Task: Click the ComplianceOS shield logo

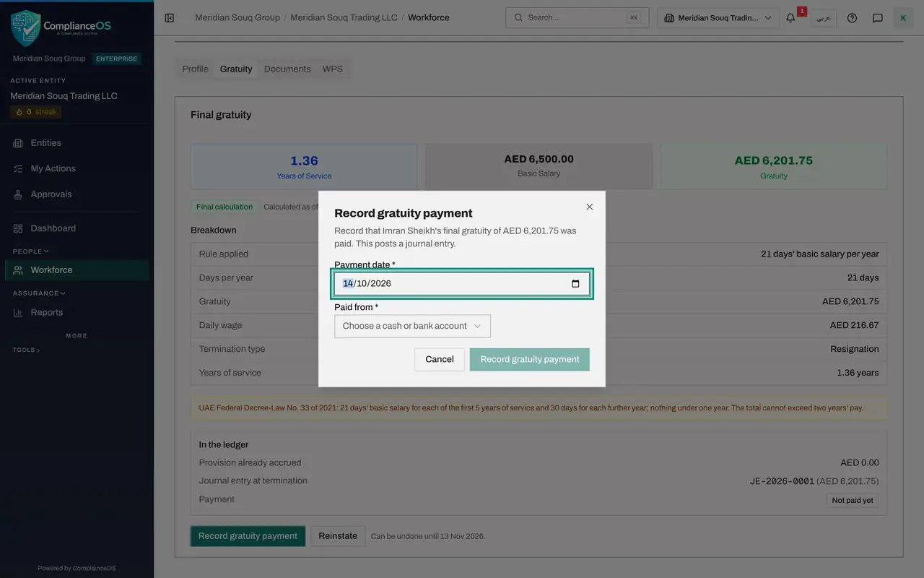Action: [x=25, y=28]
